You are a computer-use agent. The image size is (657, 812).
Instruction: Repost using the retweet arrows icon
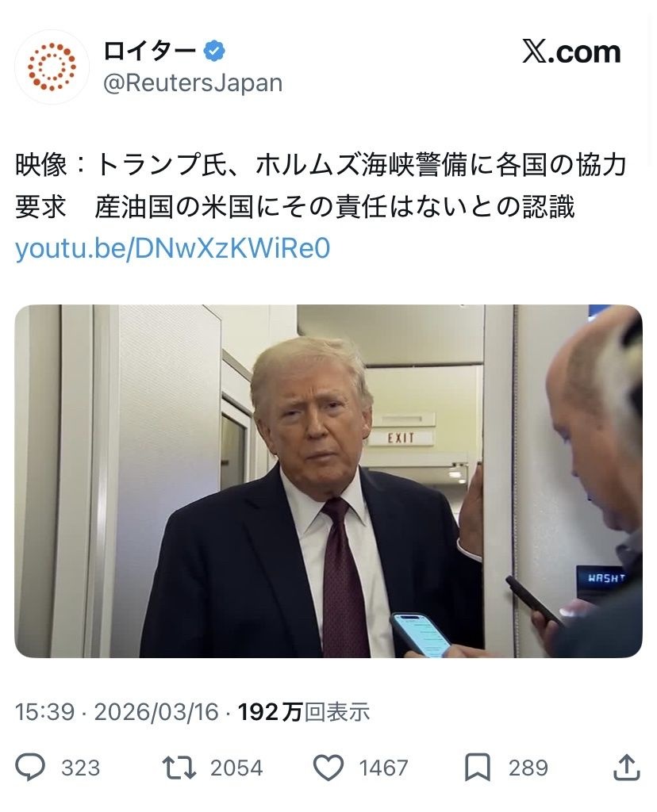pyautogui.click(x=179, y=767)
